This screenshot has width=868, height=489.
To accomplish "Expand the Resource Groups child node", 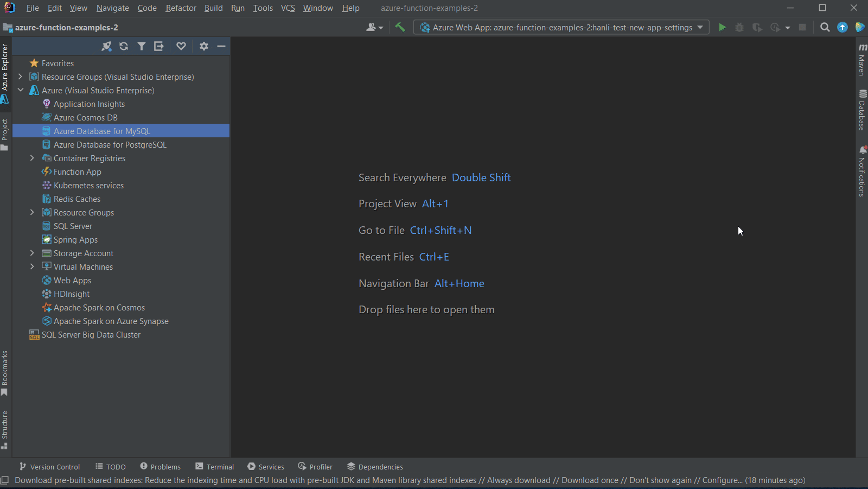I will [32, 212].
